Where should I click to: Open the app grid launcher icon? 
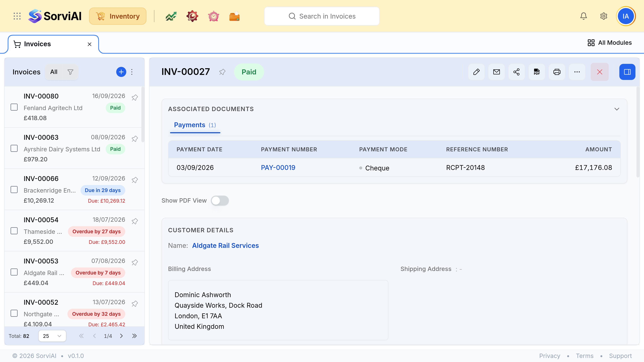tap(17, 16)
